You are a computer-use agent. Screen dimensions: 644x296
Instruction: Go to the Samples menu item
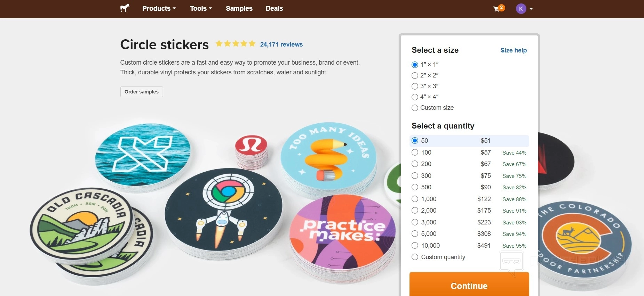(239, 9)
